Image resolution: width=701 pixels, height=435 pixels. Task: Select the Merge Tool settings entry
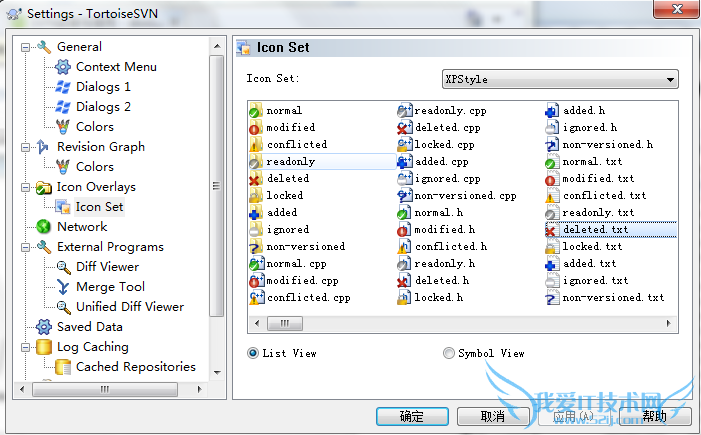point(110,287)
